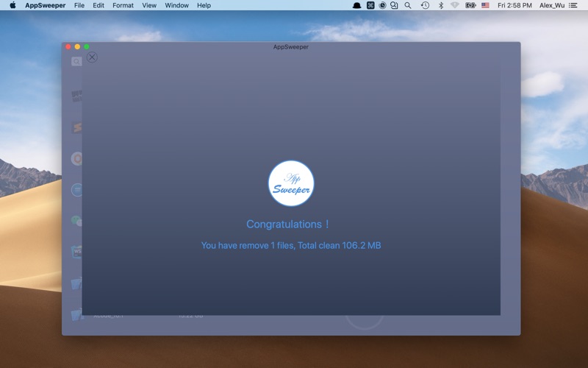
Task: Open the Alex_Wu user menu
Action: 552,5
